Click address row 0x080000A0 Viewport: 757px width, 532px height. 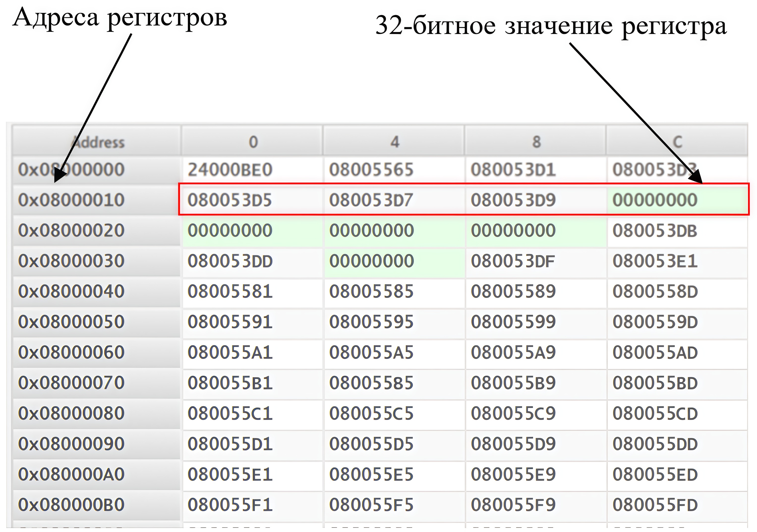pos(71,474)
